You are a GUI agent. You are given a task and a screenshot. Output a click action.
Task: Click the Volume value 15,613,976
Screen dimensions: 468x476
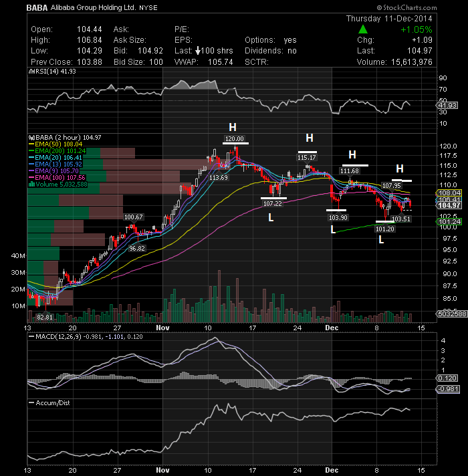click(412, 62)
